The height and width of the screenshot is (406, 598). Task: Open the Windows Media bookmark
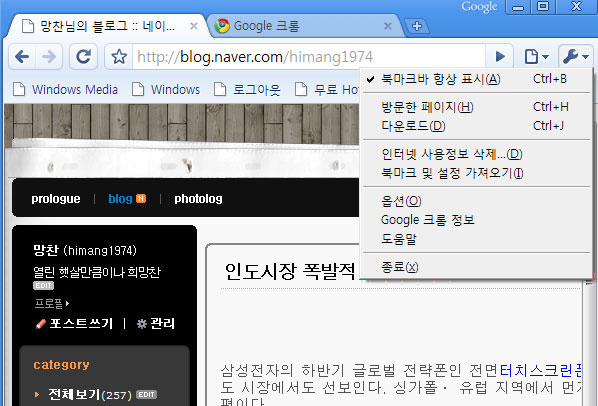[x=66, y=90]
